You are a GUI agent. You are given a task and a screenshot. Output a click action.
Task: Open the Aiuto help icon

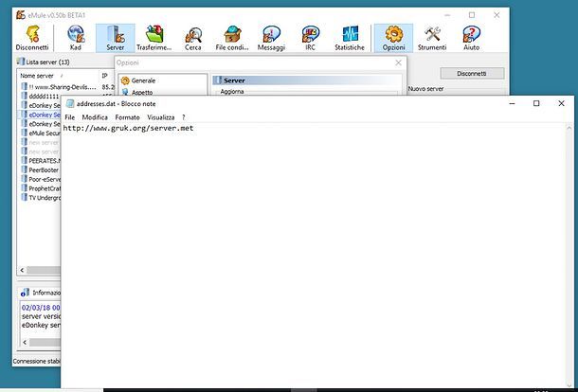[x=472, y=38]
